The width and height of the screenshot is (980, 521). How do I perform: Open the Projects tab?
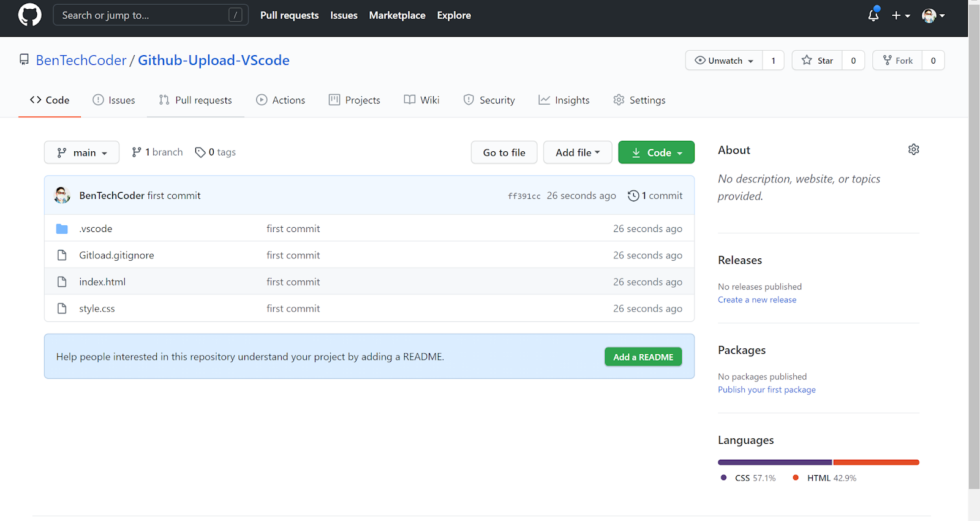point(355,100)
